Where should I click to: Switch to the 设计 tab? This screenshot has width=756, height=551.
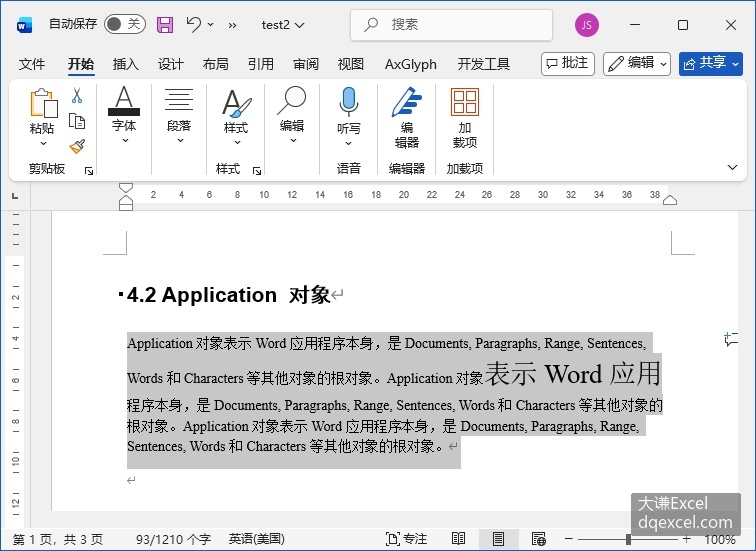[x=171, y=64]
